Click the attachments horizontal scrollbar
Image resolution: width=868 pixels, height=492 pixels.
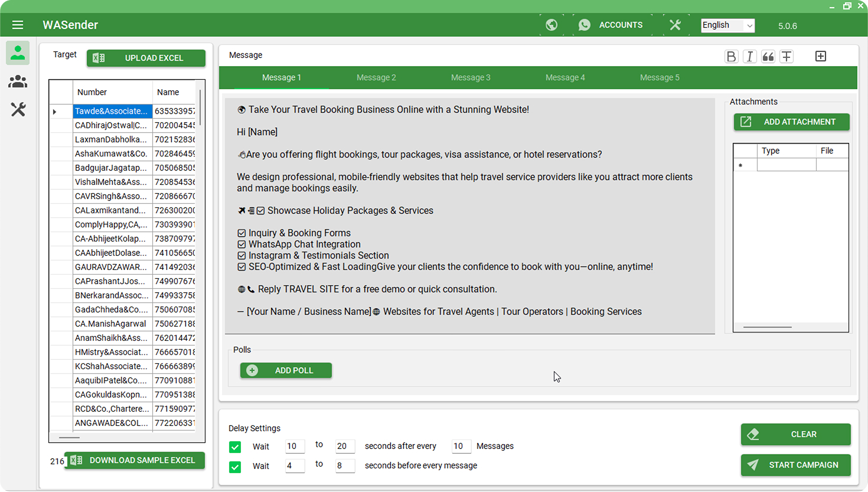click(767, 327)
